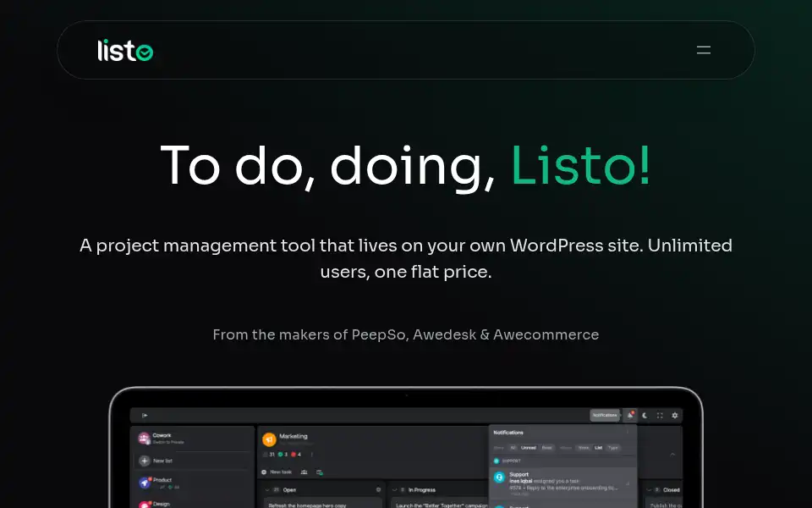Viewport: 812px width, 508px height.
Task: Click the From the makers of PeepSo text
Action: click(x=405, y=335)
